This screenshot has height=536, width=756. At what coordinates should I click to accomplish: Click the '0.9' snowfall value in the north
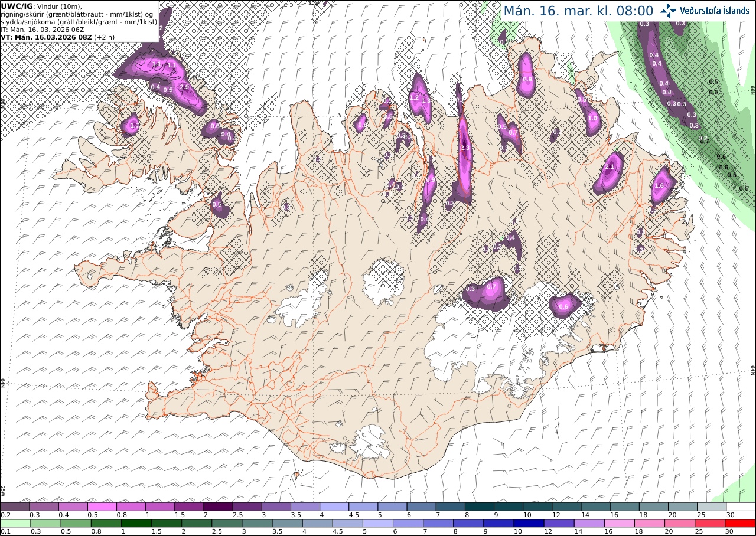pos(528,79)
